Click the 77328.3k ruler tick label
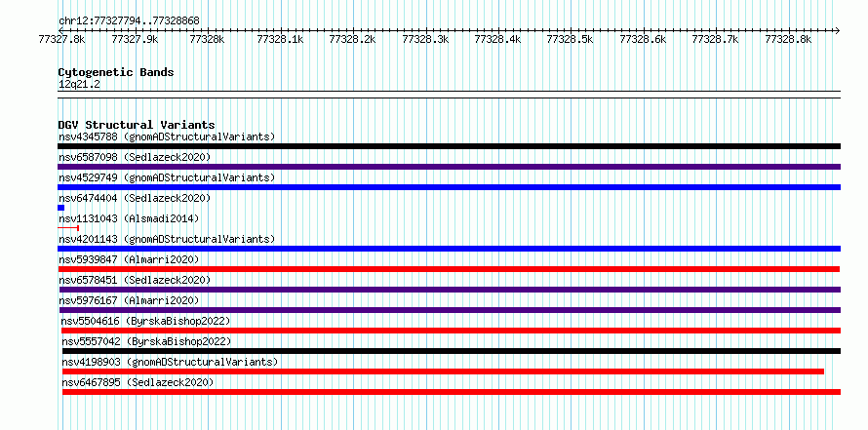 pos(425,39)
